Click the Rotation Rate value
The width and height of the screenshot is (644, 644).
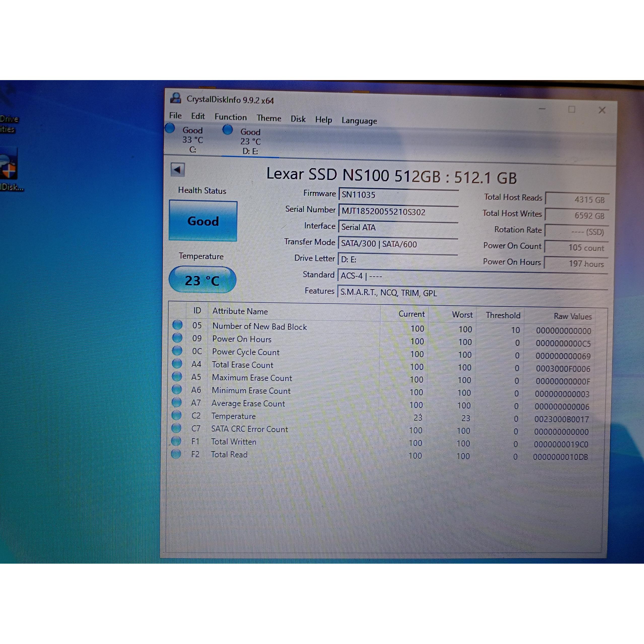[576, 231]
